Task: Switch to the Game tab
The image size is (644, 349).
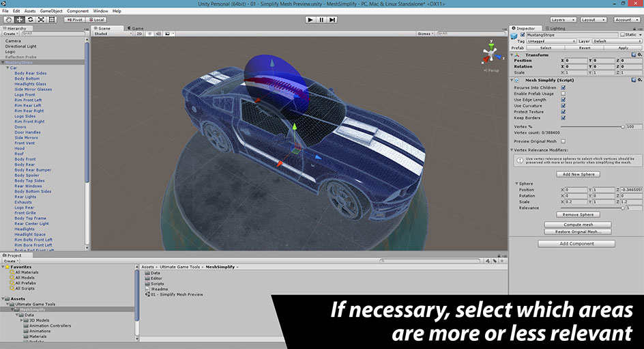Action: click(x=136, y=29)
